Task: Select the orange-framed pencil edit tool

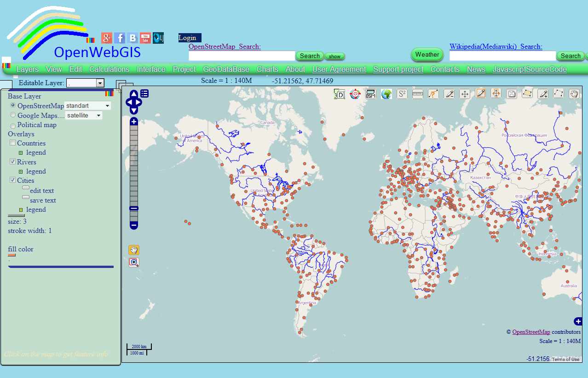Action: tap(480, 93)
